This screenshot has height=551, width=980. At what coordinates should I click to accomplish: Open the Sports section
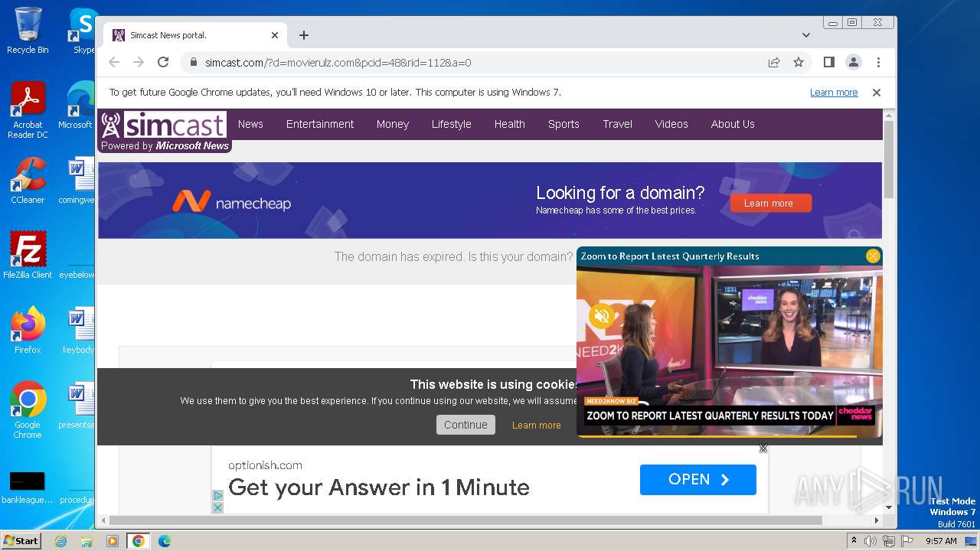563,124
